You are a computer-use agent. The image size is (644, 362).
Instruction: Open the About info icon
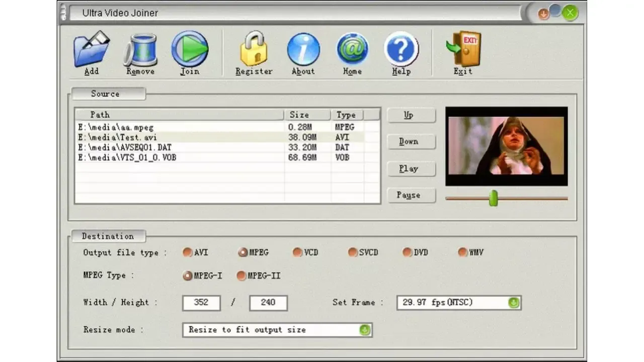click(x=303, y=49)
